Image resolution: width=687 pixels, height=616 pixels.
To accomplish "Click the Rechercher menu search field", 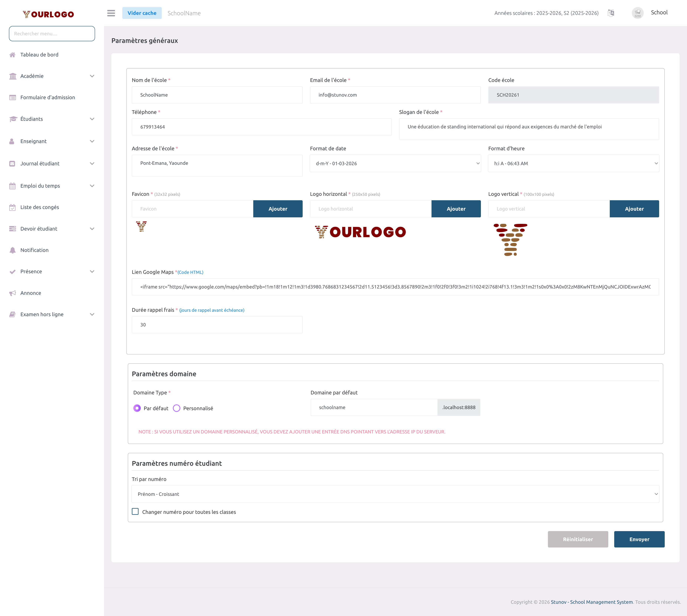I will click(52, 33).
